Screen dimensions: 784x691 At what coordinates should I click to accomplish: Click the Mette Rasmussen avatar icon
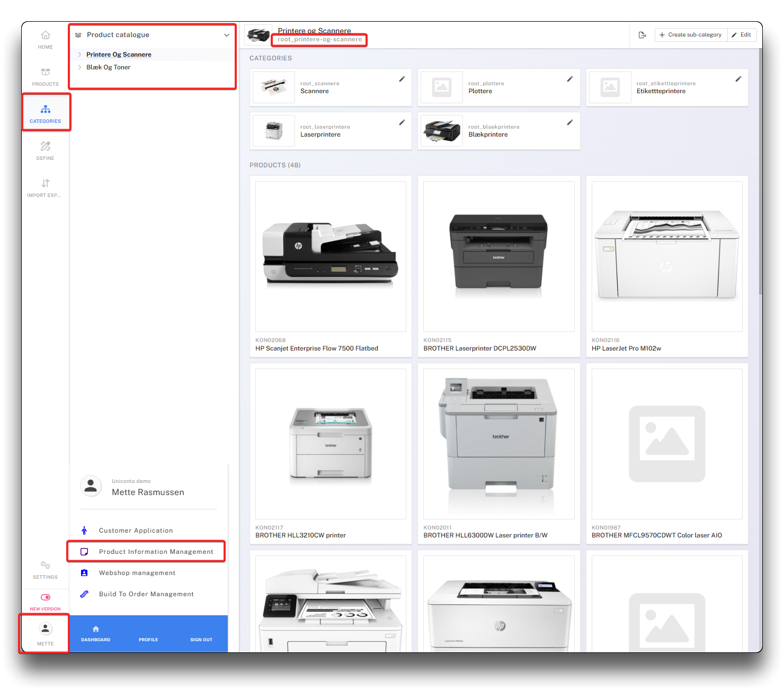pyautogui.click(x=91, y=486)
